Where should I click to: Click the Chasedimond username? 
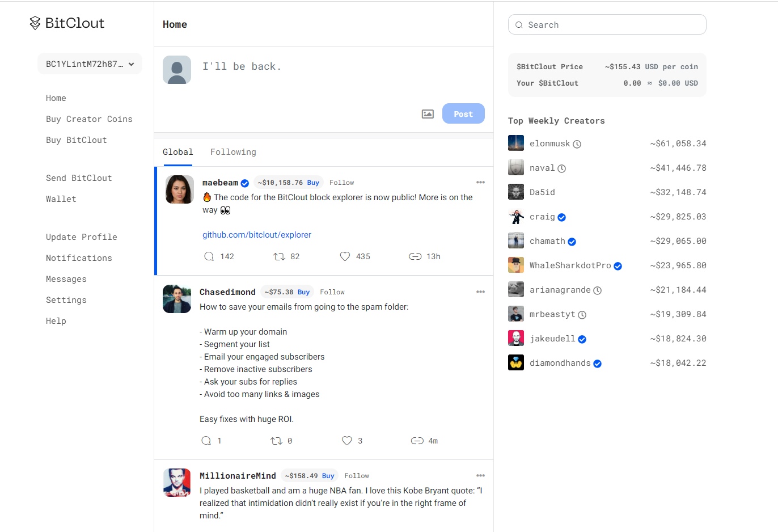227,292
